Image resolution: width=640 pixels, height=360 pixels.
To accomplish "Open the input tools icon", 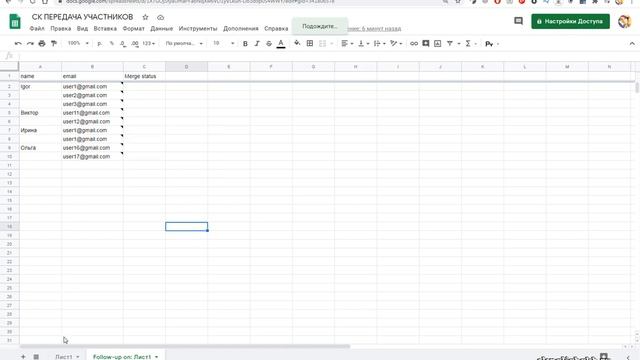I will (x=489, y=44).
